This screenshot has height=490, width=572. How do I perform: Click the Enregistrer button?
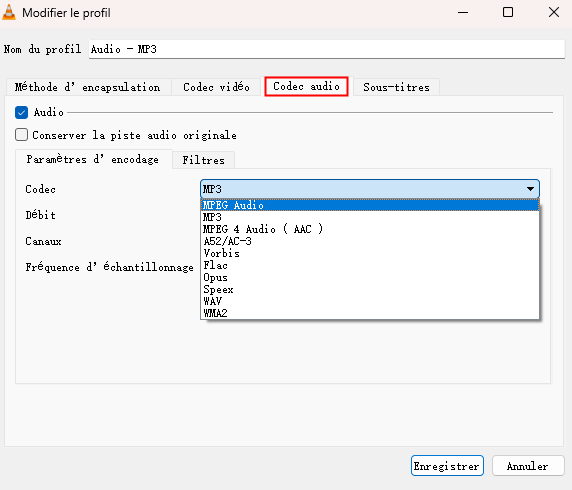coord(447,466)
